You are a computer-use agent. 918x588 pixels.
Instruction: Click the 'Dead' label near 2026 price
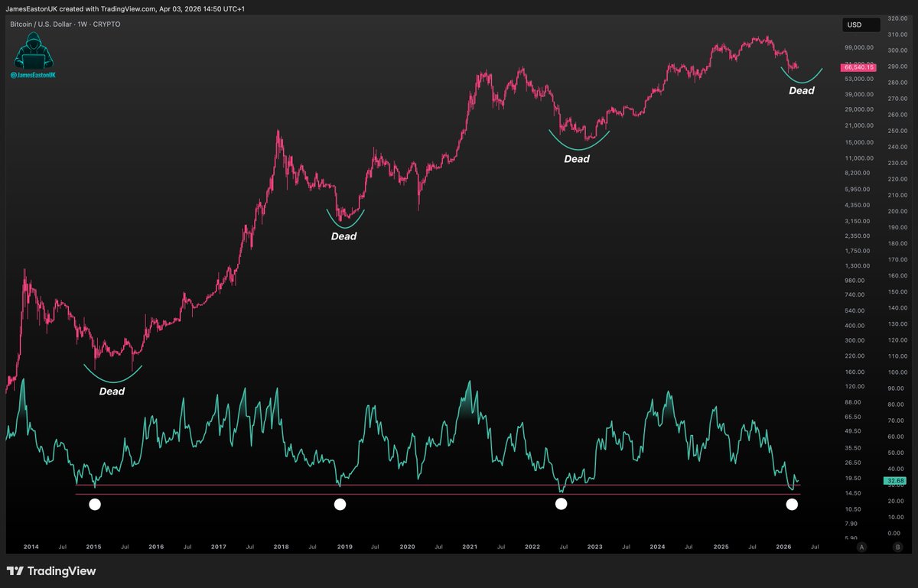(x=802, y=90)
